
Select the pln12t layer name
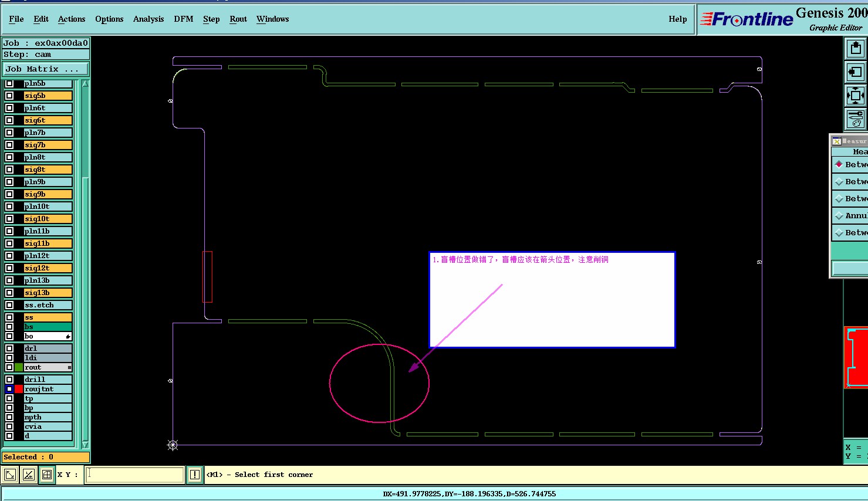[x=48, y=256]
